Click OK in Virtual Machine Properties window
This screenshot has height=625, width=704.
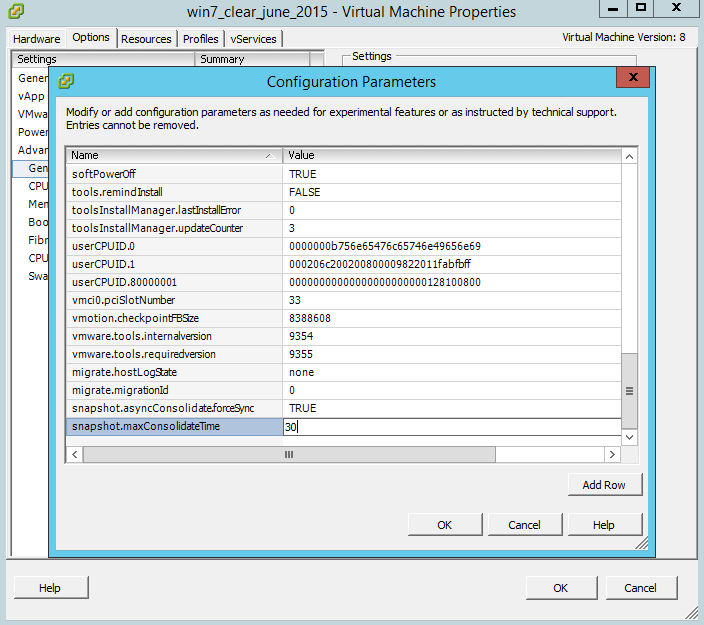(x=561, y=588)
